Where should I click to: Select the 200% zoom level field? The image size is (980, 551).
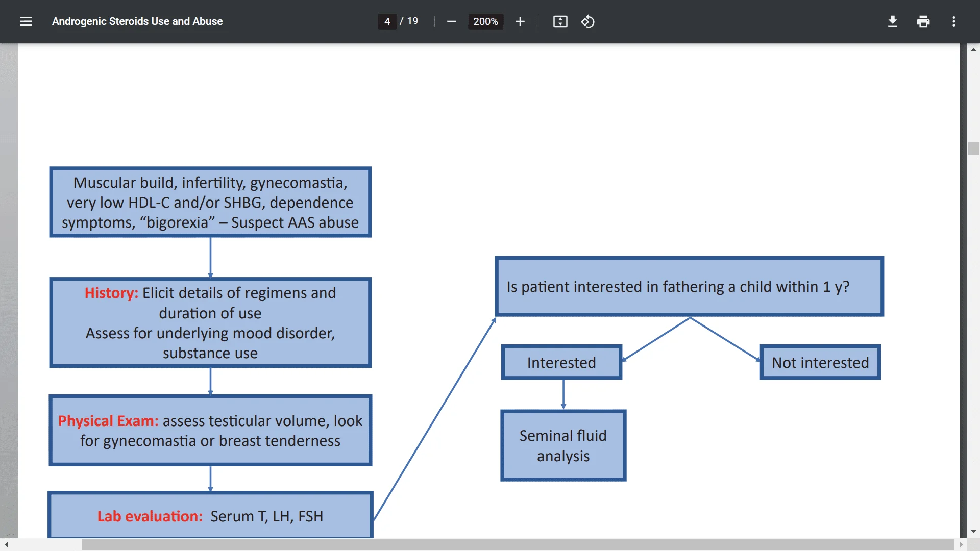(485, 21)
